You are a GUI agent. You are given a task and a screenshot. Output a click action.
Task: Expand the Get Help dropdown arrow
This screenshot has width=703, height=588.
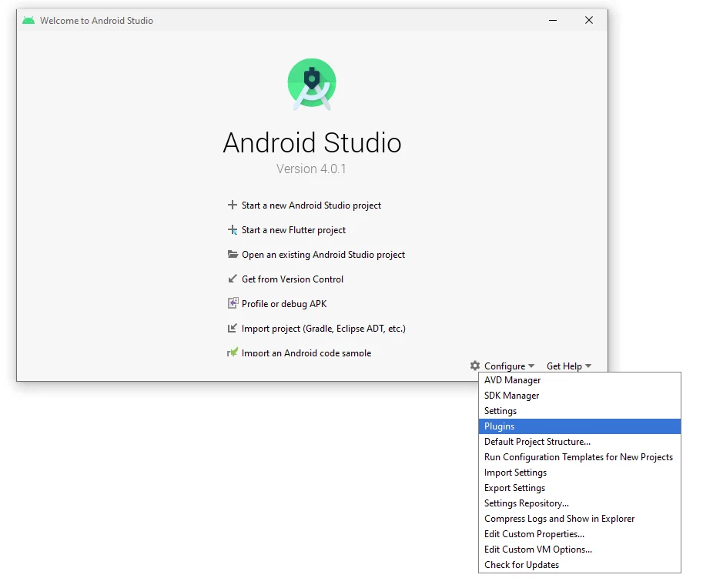click(x=588, y=366)
